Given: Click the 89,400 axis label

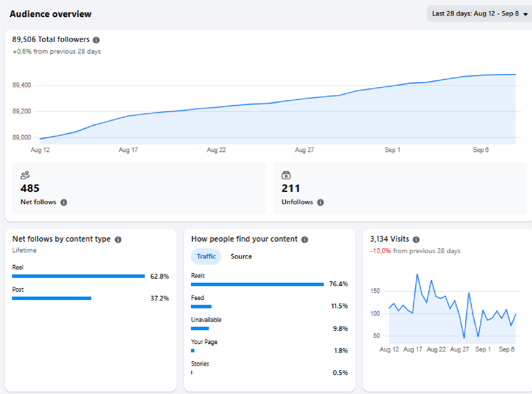Looking at the screenshot, I should coord(22,85).
